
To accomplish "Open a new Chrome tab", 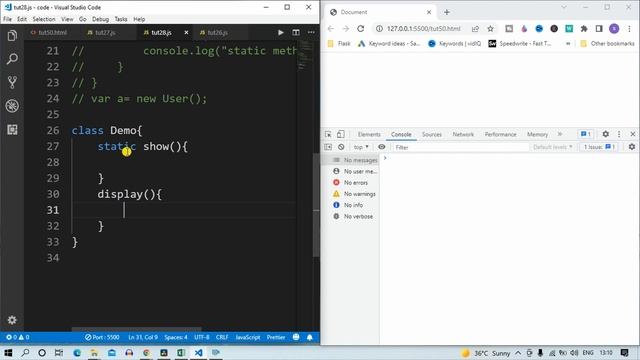I will (447, 12).
